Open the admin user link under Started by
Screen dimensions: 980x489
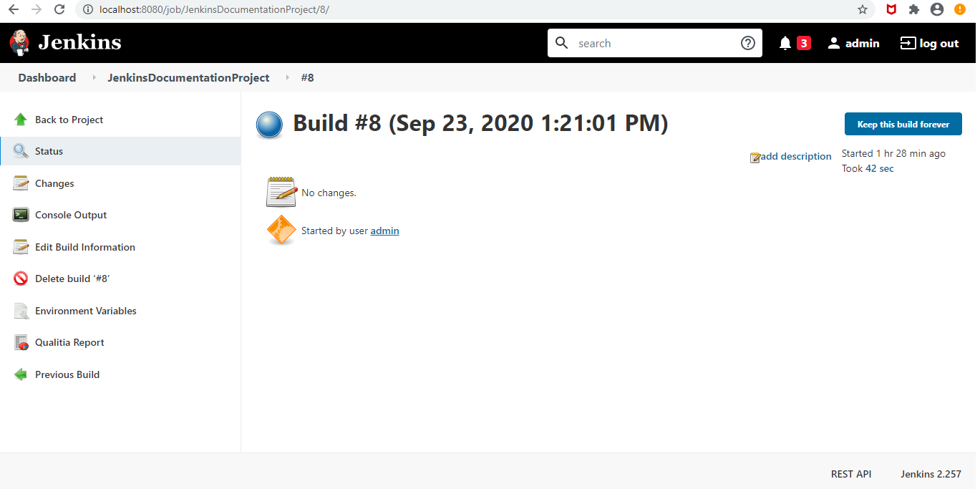[384, 231]
